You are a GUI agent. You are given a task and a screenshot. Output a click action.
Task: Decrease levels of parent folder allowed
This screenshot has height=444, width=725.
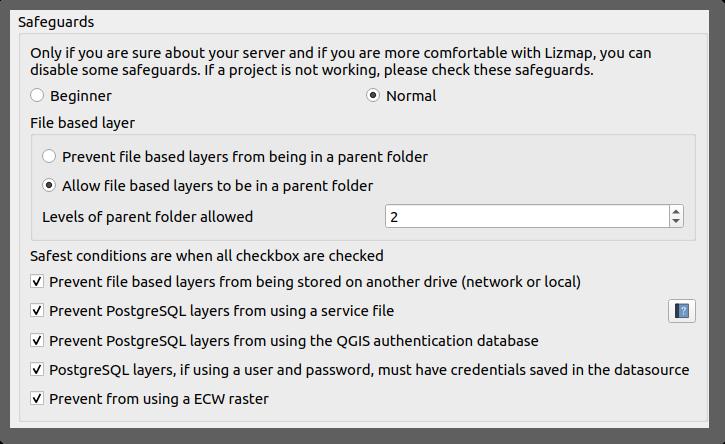point(677,222)
